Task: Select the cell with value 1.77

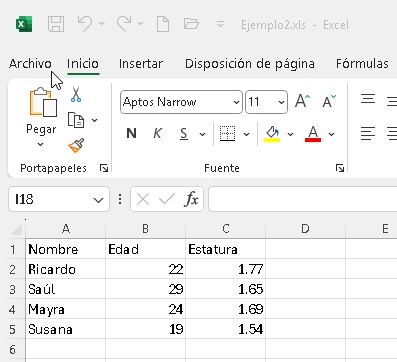Action: point(226,269)
